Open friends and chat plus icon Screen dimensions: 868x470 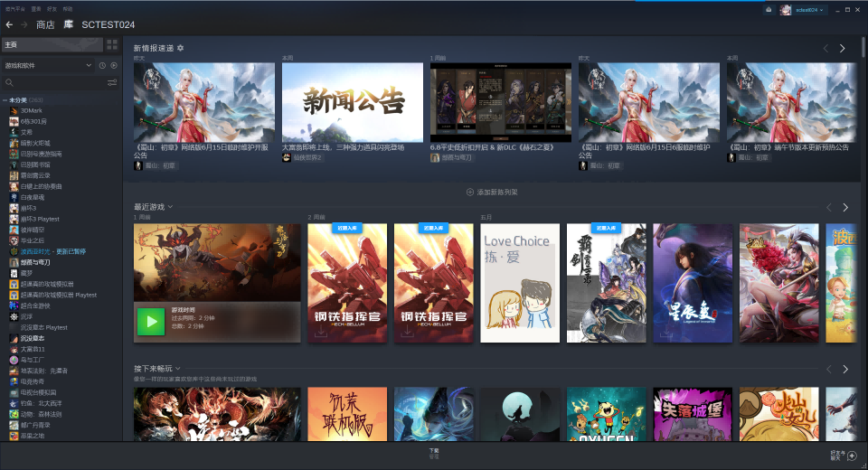click(852, 456)
